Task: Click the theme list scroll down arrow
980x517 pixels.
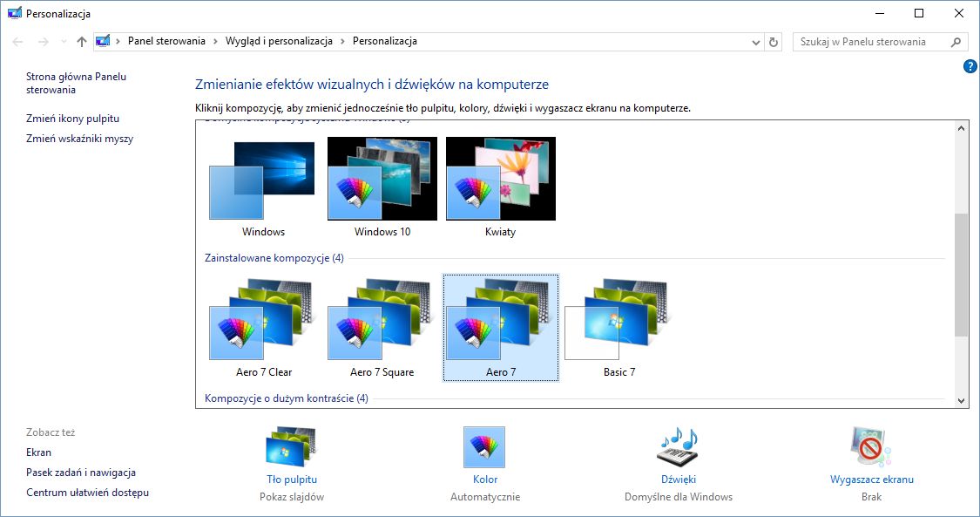Action: 961,401
